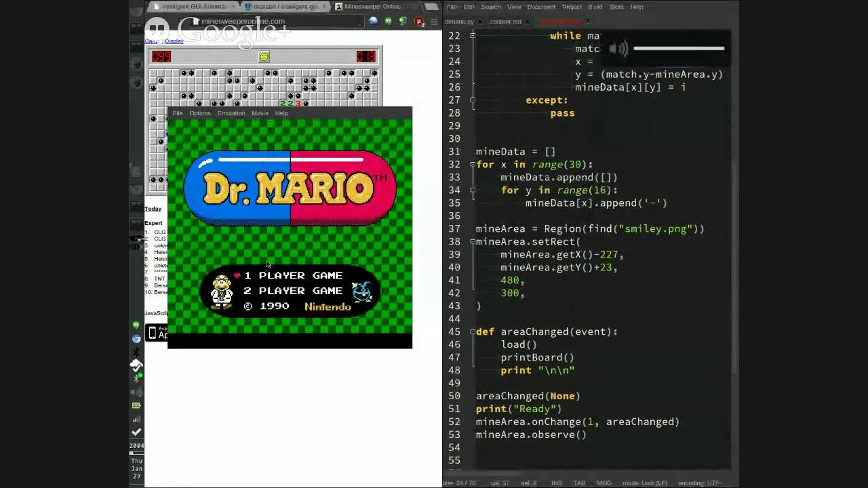Click the print "Ready" code on line 51
Image resolution: width=868 pixels, height=488 pixels.
click(519, 409)
